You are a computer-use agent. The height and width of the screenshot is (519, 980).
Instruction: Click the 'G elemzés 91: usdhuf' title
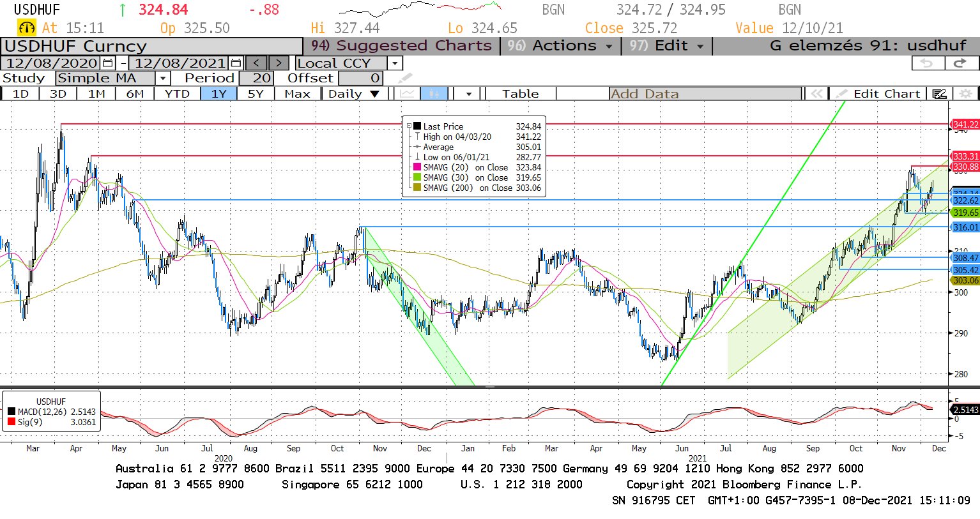click(868, 46)
